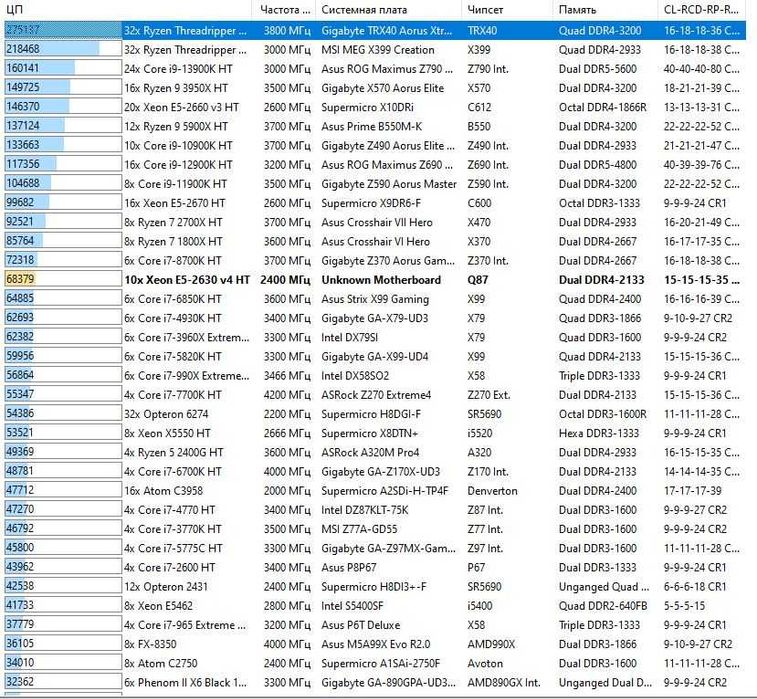757x699 pixels.
Task: Click ASRock Z270 Extreme4 cell
Action: [x=376, y=395]
